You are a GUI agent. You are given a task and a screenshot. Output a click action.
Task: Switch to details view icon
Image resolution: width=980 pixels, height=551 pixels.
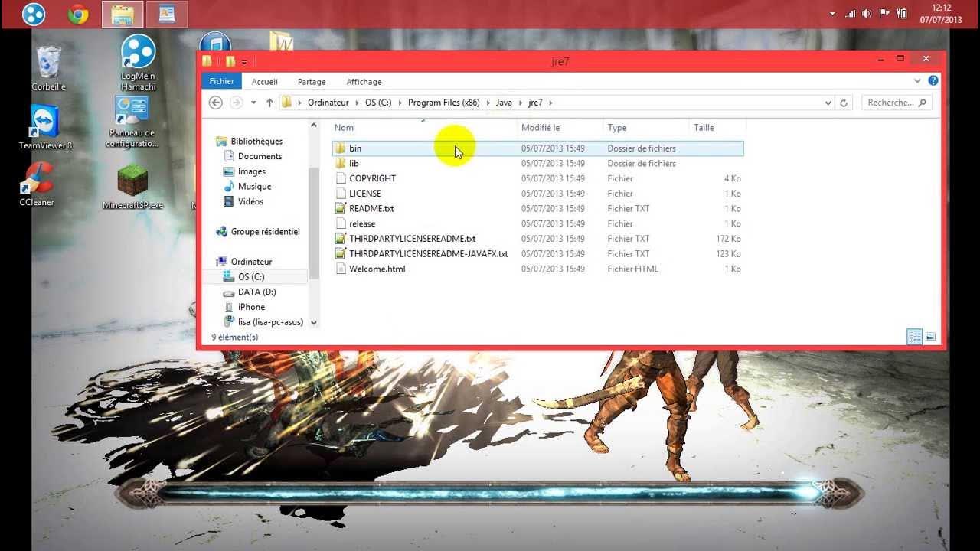[914, 337]
